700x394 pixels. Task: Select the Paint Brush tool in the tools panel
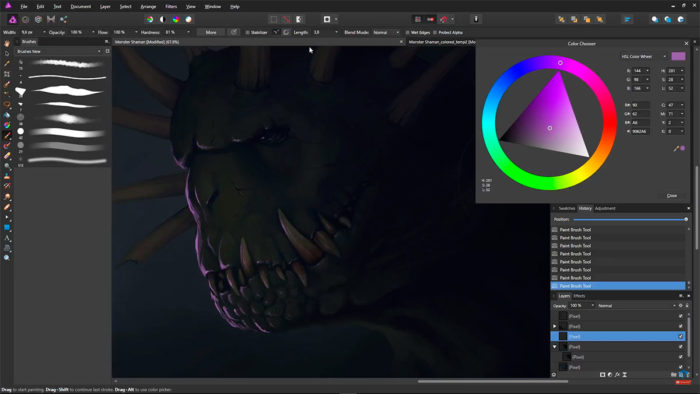pyautogui.click(x=7, y=135)
